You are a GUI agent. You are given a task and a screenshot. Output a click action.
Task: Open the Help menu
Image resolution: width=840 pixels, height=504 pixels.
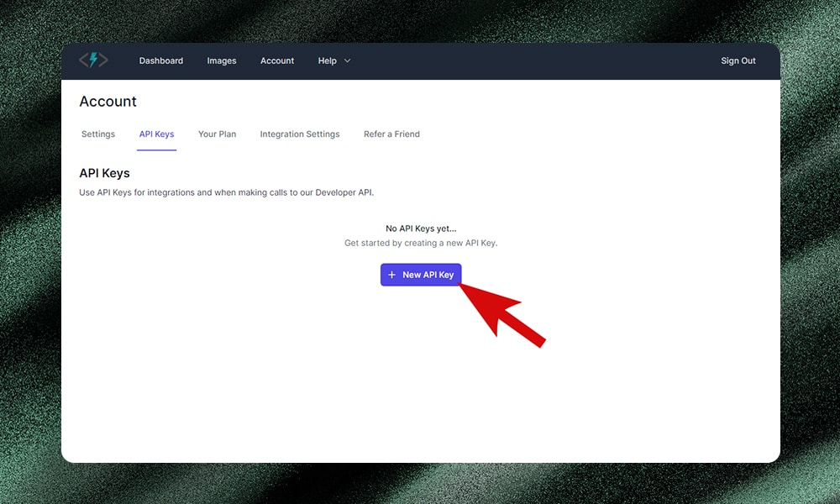[326, 60]
